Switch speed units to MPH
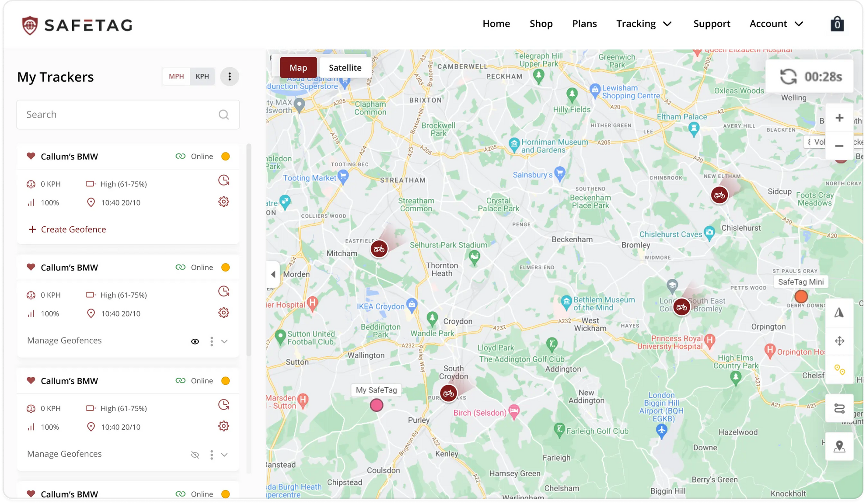 (176, 76)
